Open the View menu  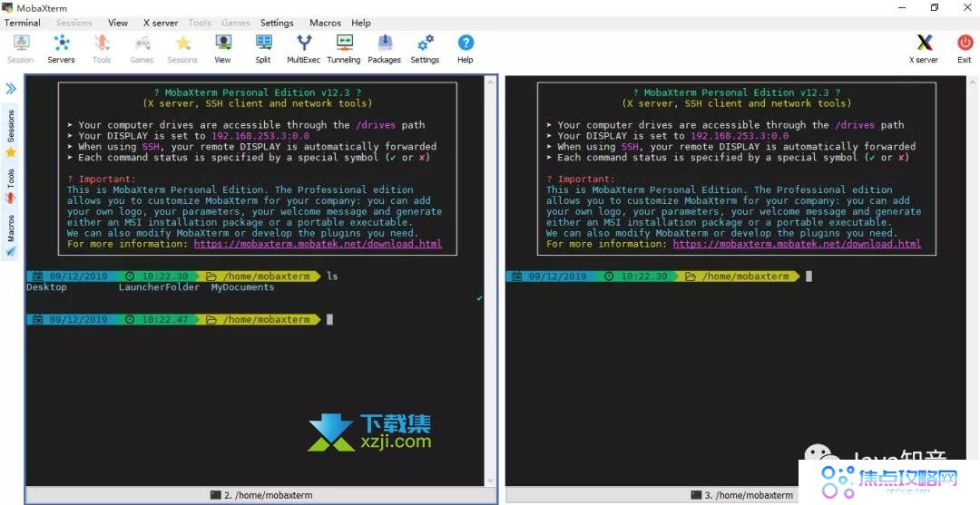point(118,23)
